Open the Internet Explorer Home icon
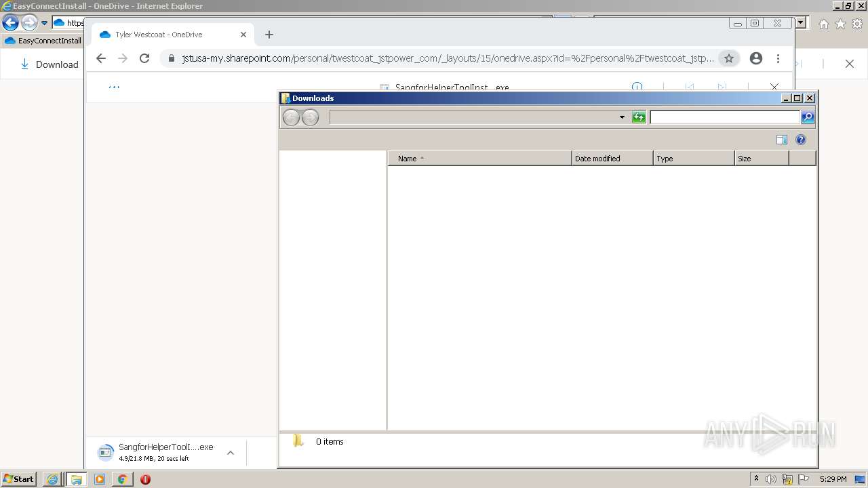This screenshot has height=488, width=868. 823,24
